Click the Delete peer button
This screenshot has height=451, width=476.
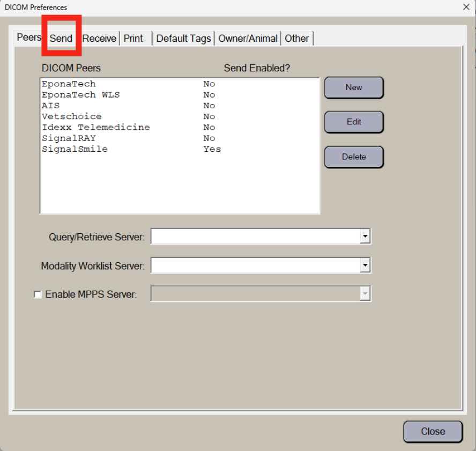(354, 157)
